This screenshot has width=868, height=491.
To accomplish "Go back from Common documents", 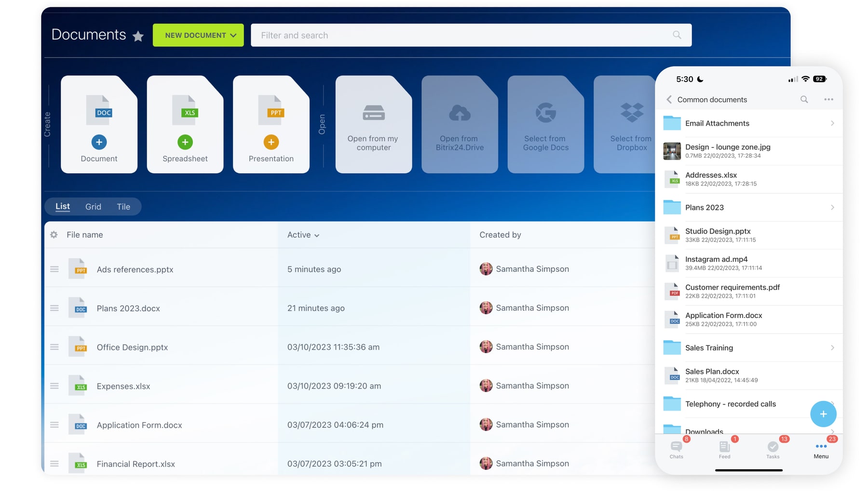I will pos(669,99).
